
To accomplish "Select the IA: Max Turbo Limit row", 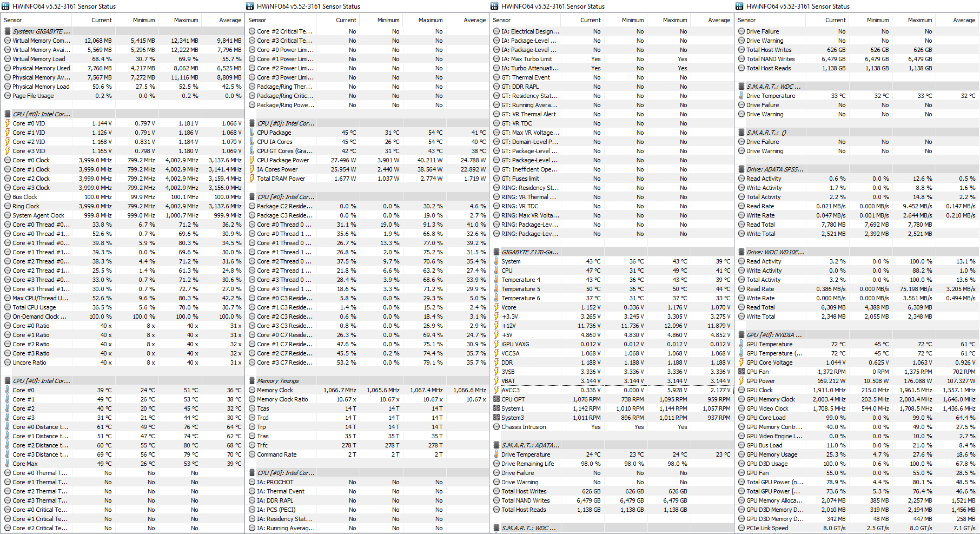I will (612, 59).
